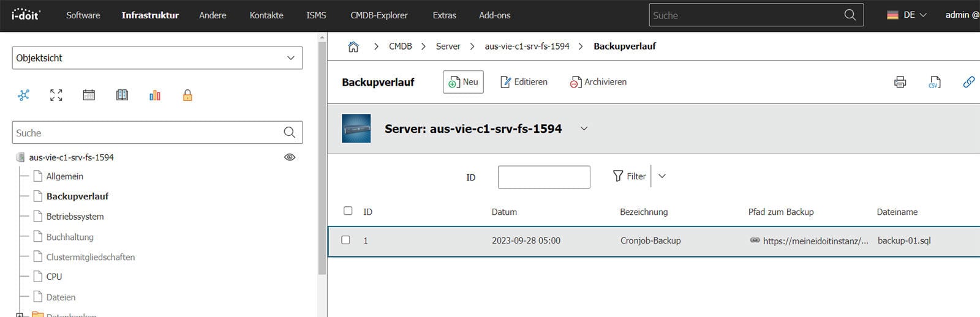Expand the filter options arrow beside Filter
Screen dimensions: 980x317
(x=662, y=176)
